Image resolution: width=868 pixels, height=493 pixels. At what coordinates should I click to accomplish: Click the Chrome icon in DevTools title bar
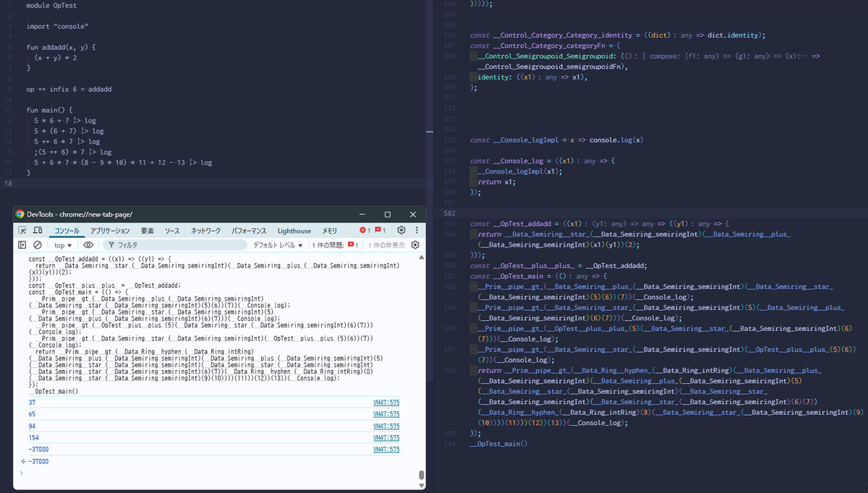point(20,214)
